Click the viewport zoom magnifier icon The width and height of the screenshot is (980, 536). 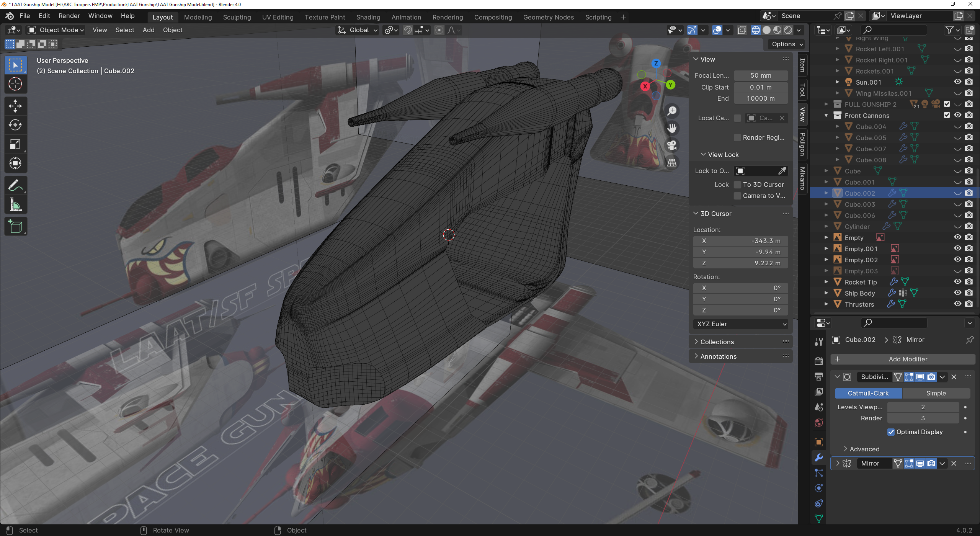[x=672, y=111]
